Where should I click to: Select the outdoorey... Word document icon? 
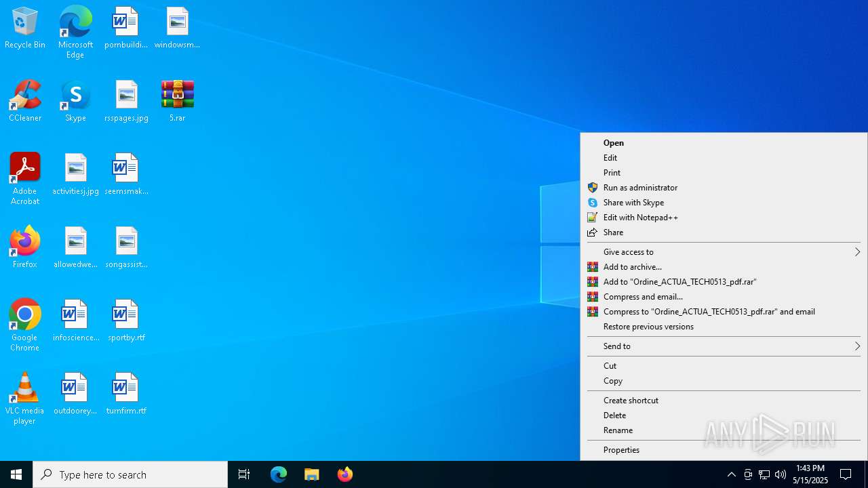[75, 394]
